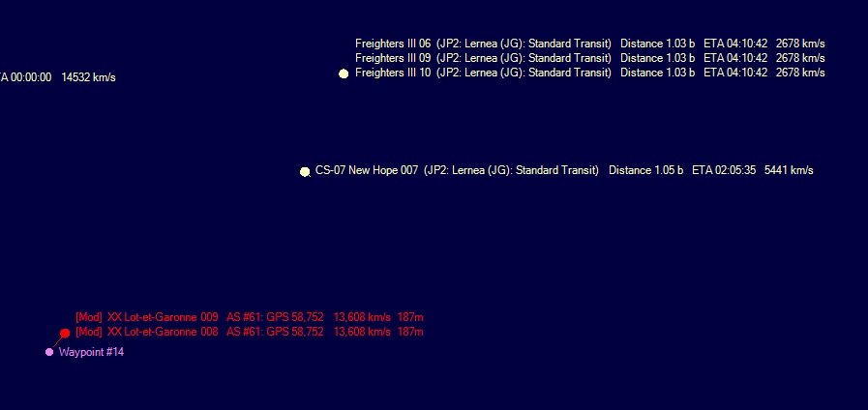Image resolution: width=868 pixels, height=410 pixels.
Task: Click the yellow Freighters III fleet dot
Action: point(344,73)
